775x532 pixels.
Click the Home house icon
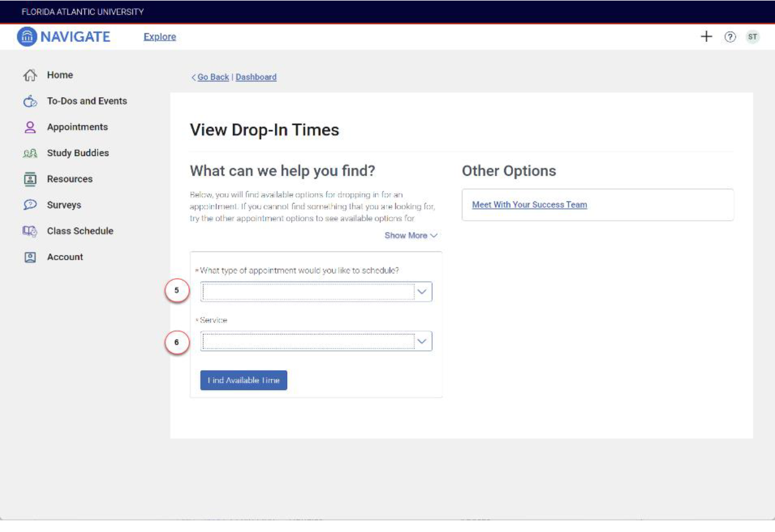(x=30, y=75)
